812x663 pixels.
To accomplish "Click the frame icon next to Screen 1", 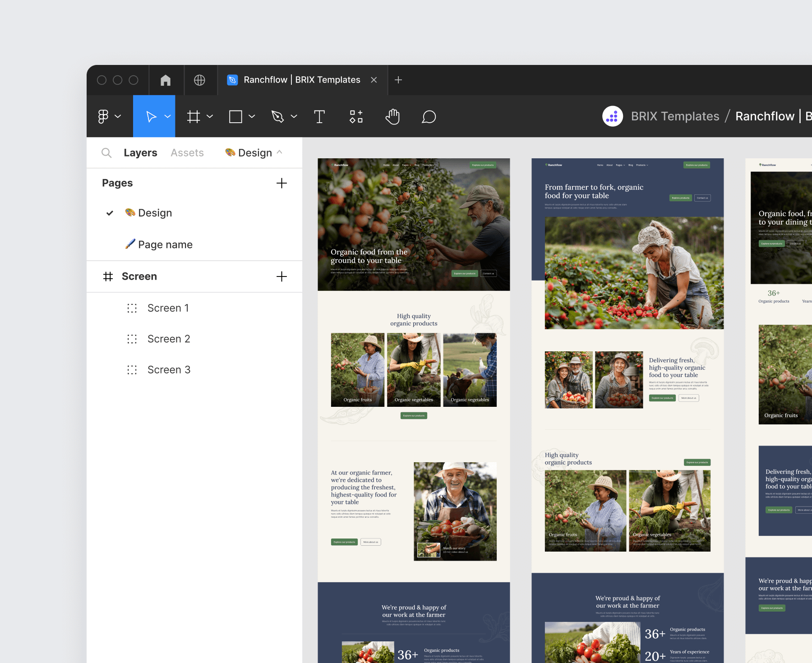I will 132,308.
